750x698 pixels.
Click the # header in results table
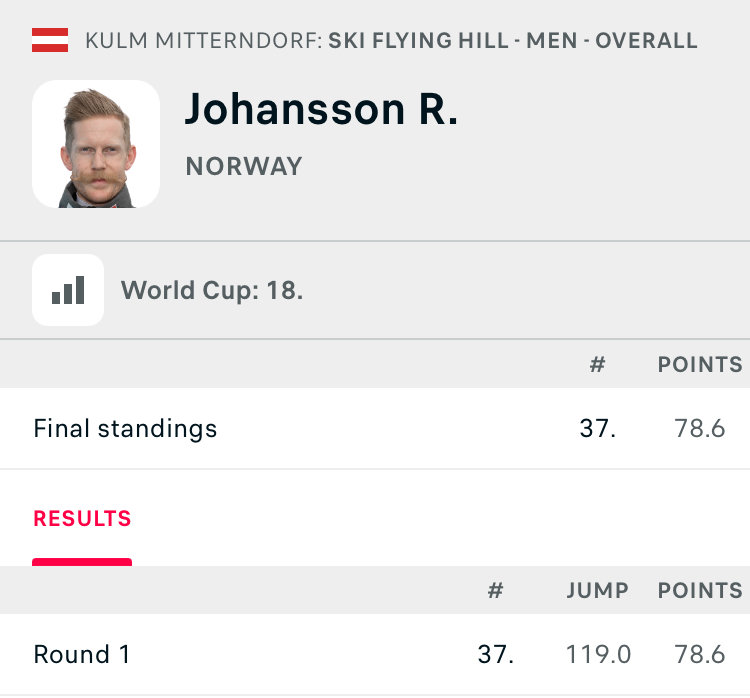[496, 590]
